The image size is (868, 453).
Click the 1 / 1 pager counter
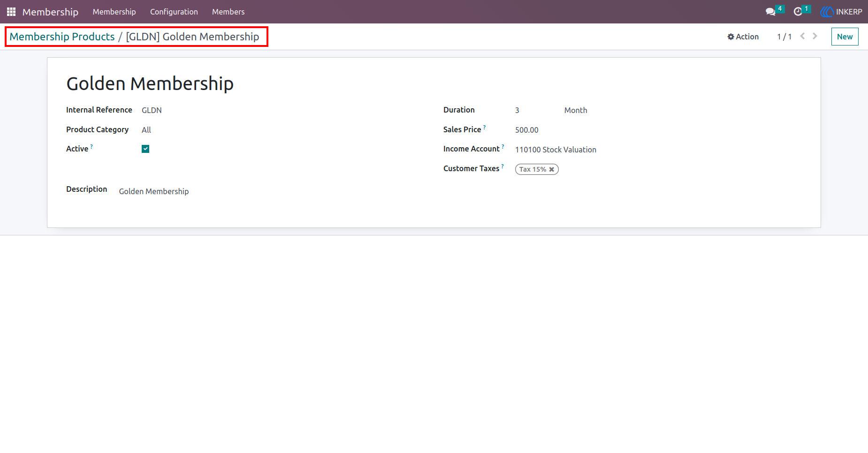click(x=784, y=37)
